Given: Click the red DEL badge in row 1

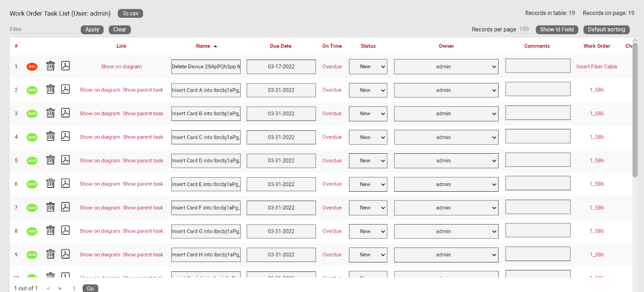Looking at the screenshot, I should pos(32,67).
